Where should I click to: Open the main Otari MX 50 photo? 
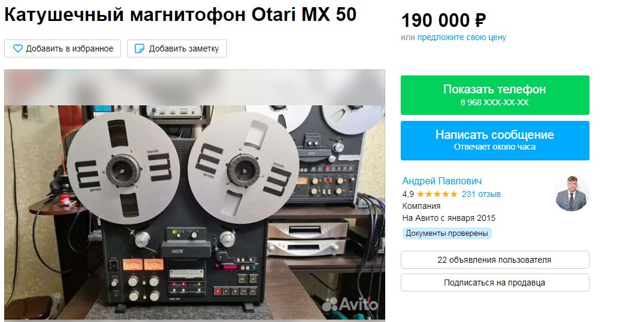click(195, 195)
